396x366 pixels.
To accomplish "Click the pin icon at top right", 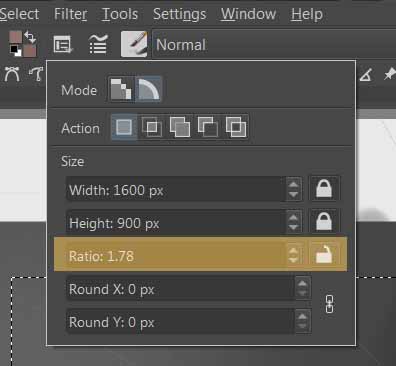I will tap(389, 74).
